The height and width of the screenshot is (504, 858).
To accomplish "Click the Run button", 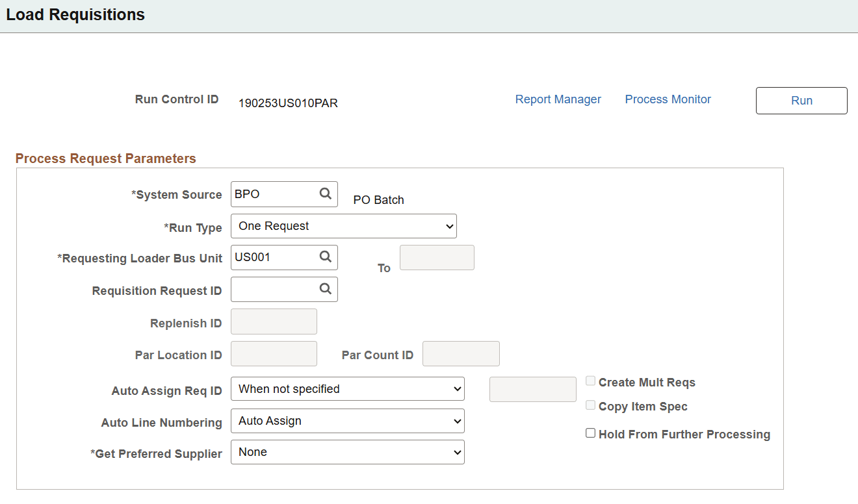I will click(x=801, y=100).
